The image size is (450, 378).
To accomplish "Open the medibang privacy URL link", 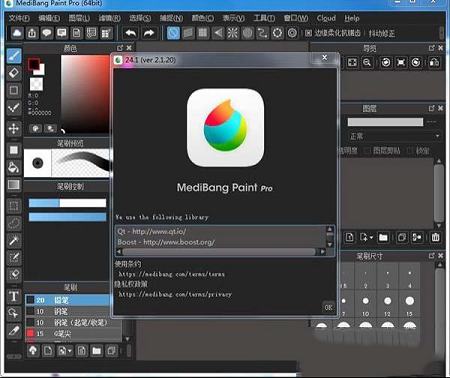I will 175,294.
